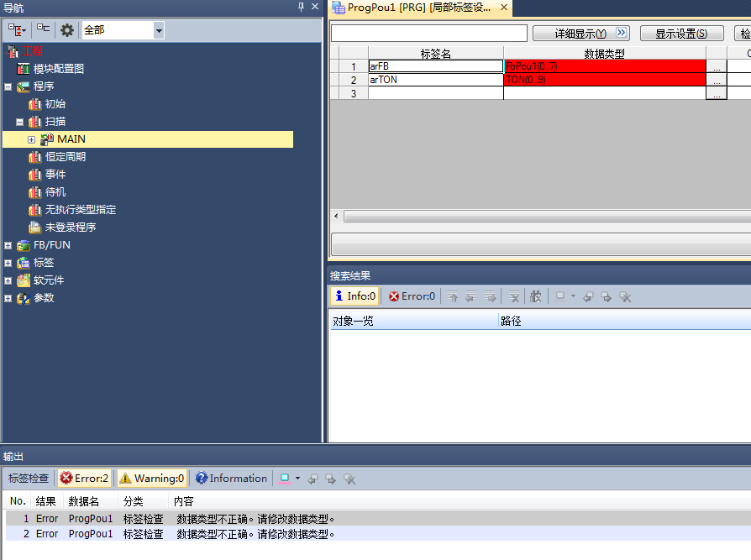Expand the FB/FUN tree node
751x560 pixels.
[8, 245]
